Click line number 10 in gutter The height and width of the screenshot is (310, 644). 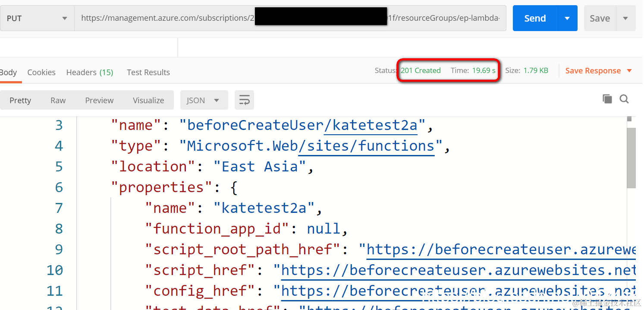click(x=55, y=270)
